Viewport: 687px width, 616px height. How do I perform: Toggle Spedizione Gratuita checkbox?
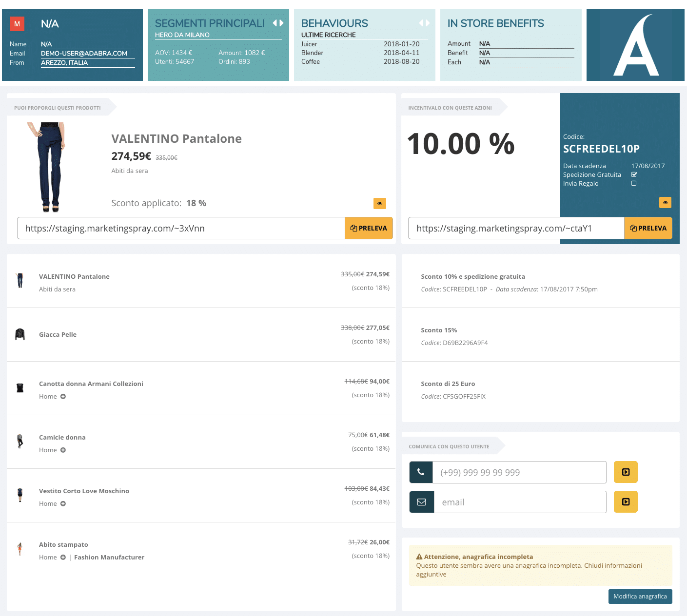click(634, 174)
